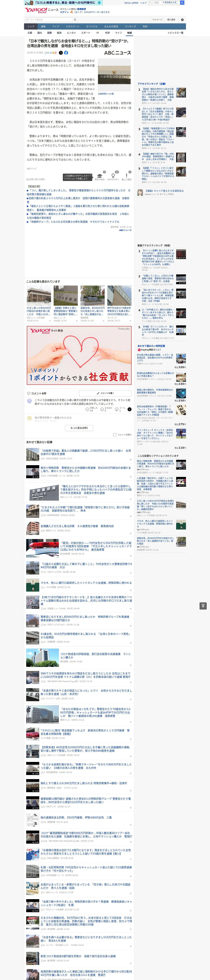This screenshot has height=980, width=210.
Task: Click the なるほど reaction on the first comment
Action: [106, 409]
